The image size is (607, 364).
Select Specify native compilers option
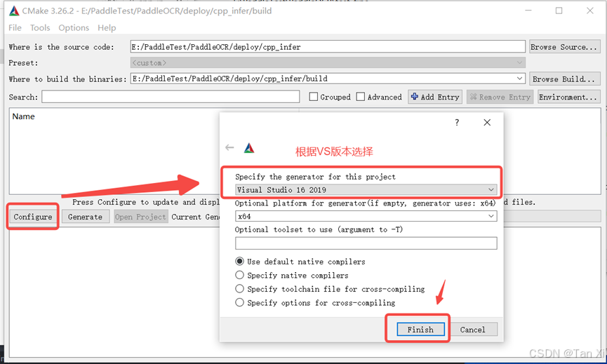tap(239, 275)
